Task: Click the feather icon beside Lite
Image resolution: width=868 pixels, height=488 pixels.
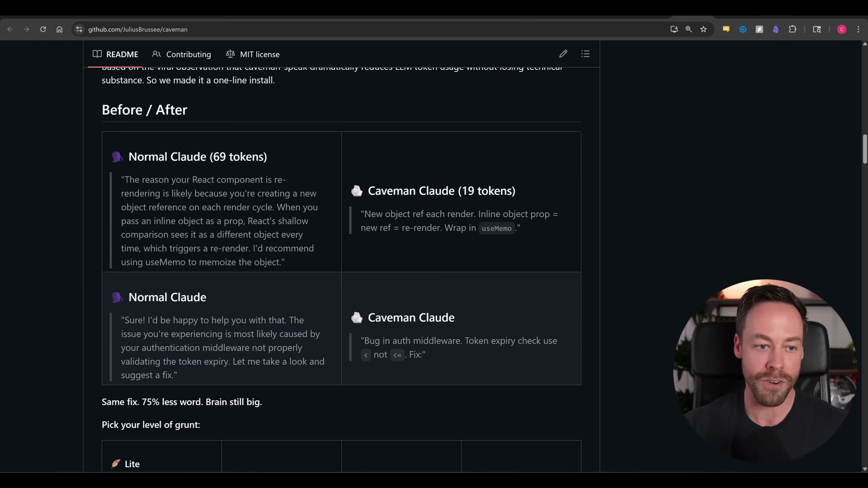Action: (116, 464)
